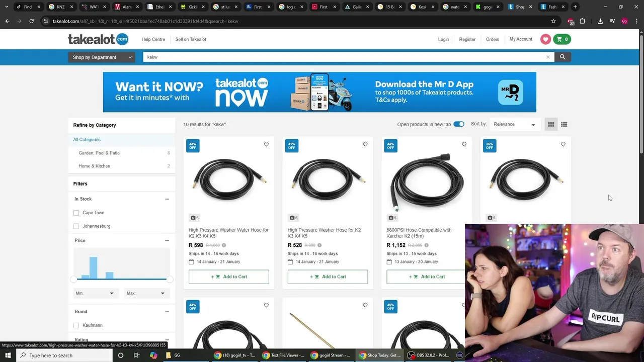Image resolution: width=644 pixels, height=362 pixels.
Task: Add 5800PSI hose to wishlist
Action: 464,144
